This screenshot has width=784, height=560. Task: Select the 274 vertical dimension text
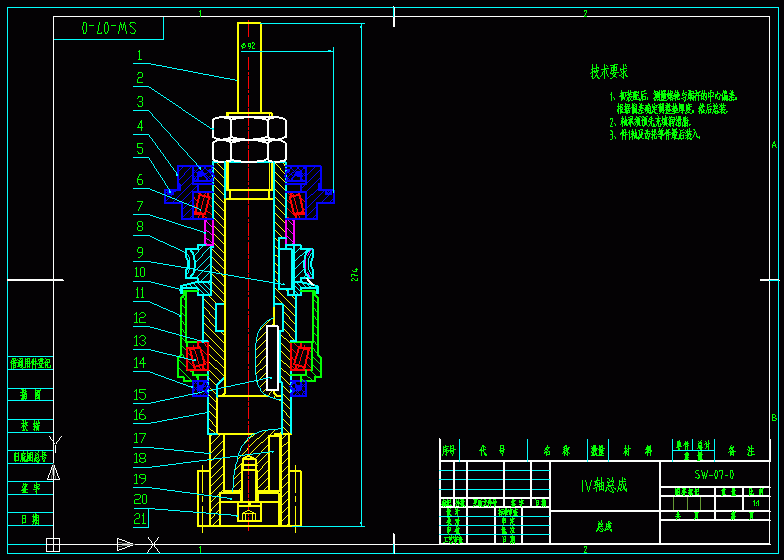[x=354, y=275]
